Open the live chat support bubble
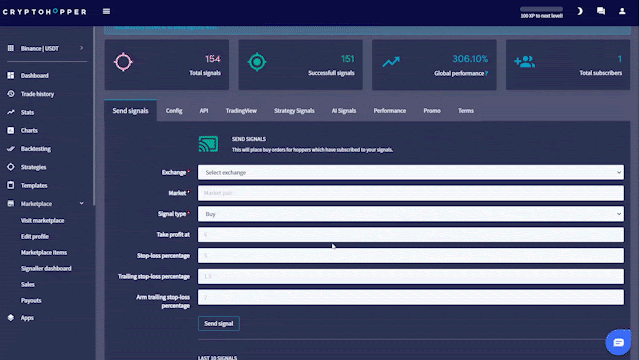This screenshot has width=640, height=360. (x=618, y=342)
